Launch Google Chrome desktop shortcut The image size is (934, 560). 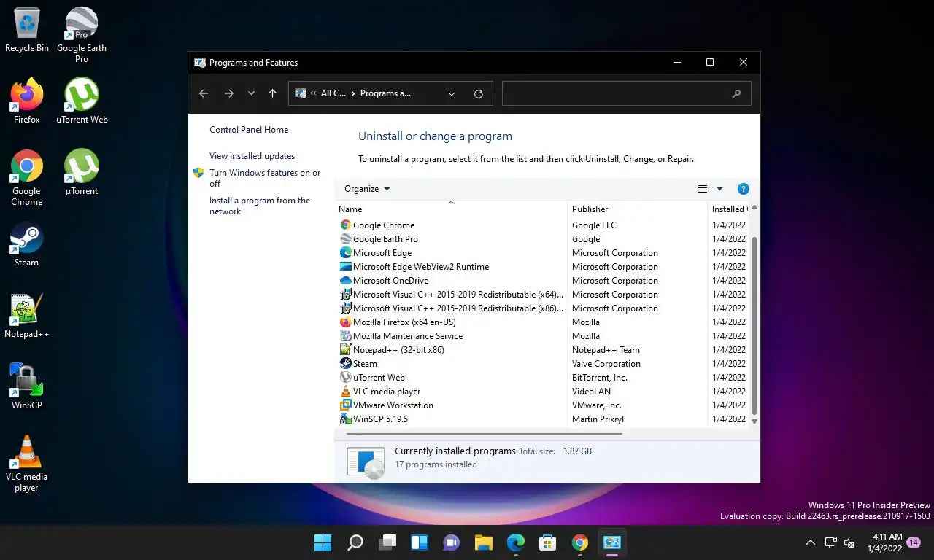click(27, 179)
